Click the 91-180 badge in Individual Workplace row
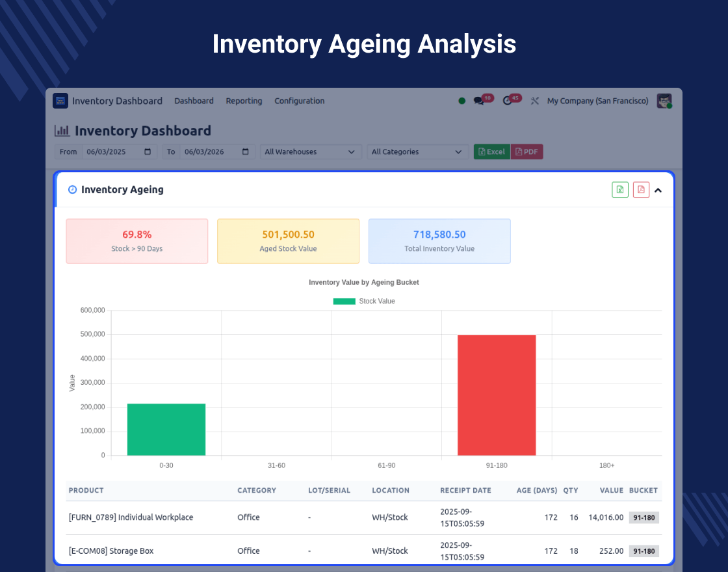 (644, 517)
